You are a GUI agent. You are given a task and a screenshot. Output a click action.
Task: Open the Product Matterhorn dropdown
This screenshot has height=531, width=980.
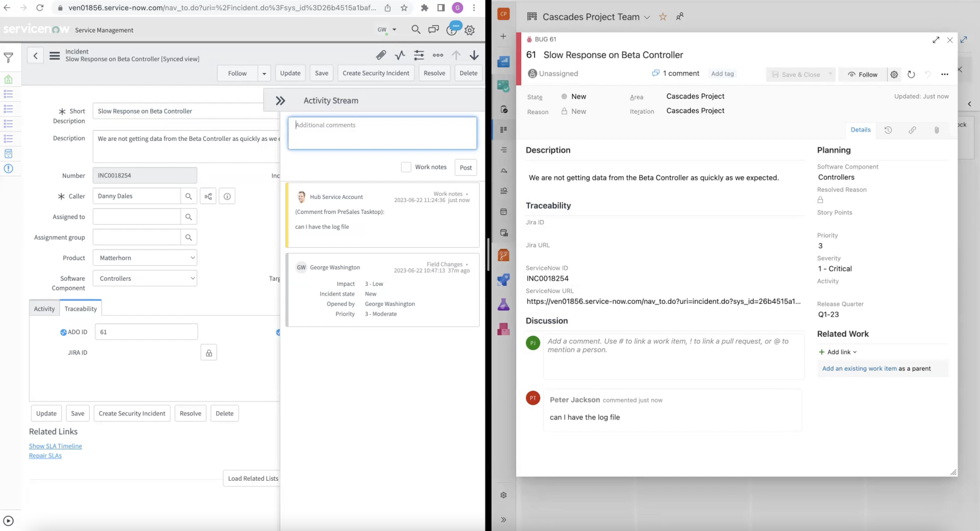[145, 258]
